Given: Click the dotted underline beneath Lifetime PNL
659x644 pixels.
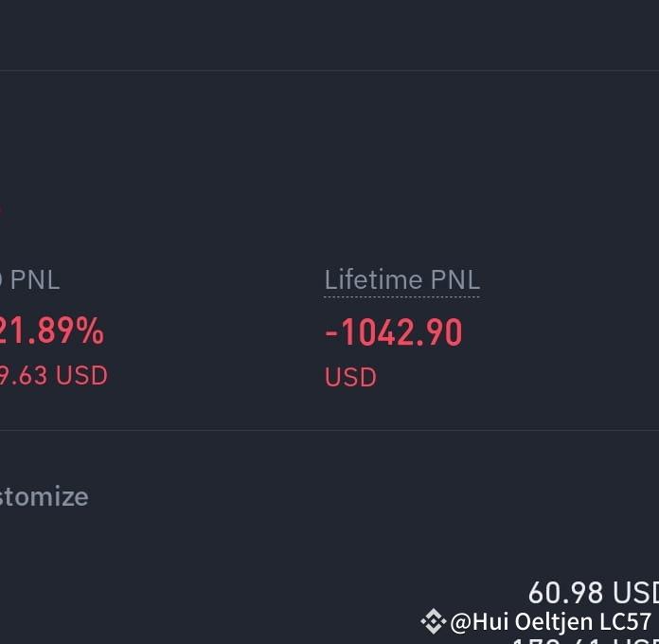Looking at the screenshot, I should (401, 296).
